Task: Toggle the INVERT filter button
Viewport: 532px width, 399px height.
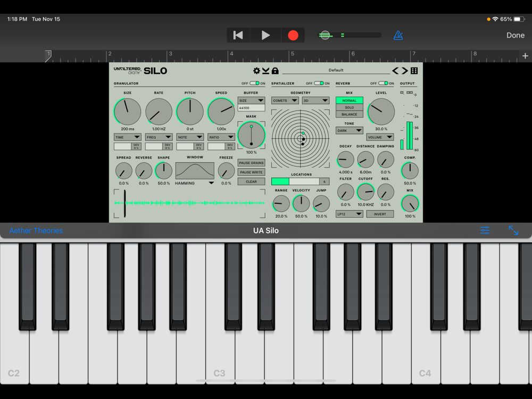Action: point(380,214)
